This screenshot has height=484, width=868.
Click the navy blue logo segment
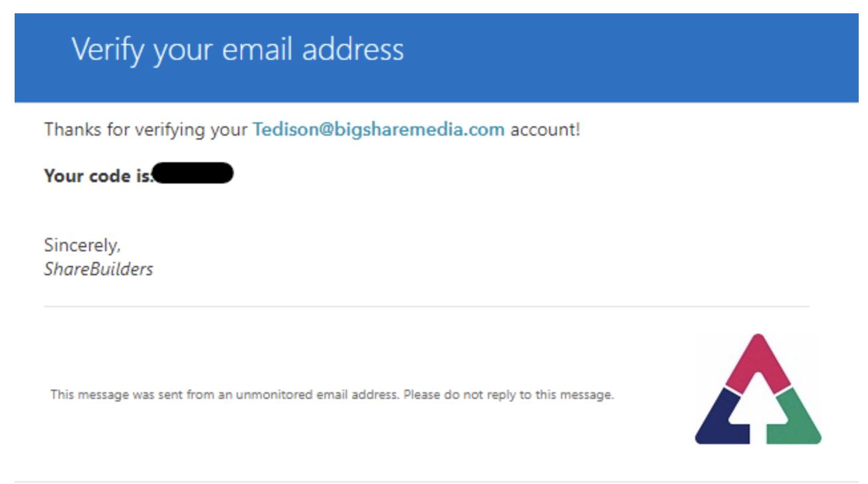(x=720, y=419)
